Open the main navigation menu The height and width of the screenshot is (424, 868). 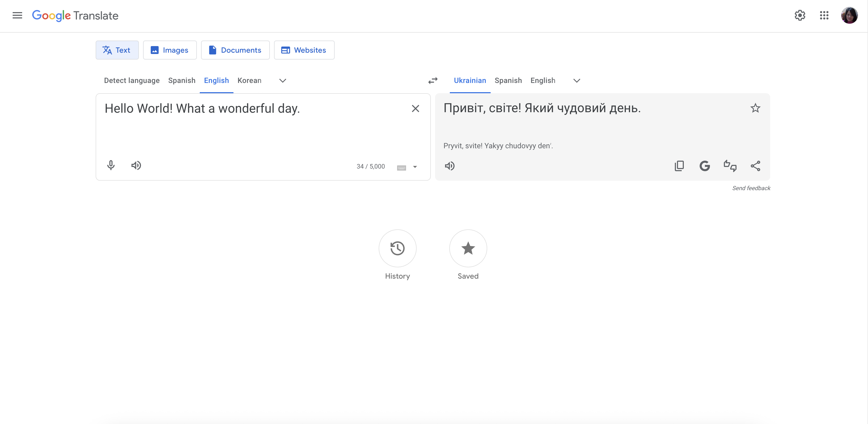pyautogui.click(x=17, y=16)
